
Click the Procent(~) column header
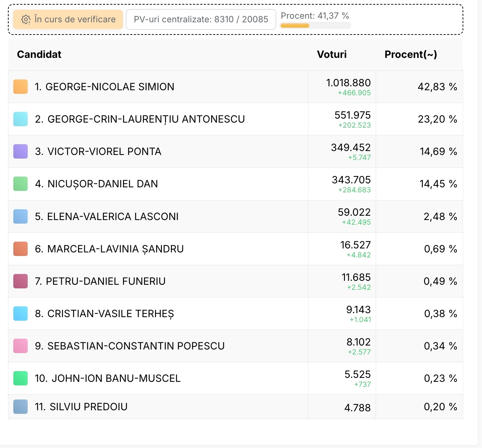[410, 54]
